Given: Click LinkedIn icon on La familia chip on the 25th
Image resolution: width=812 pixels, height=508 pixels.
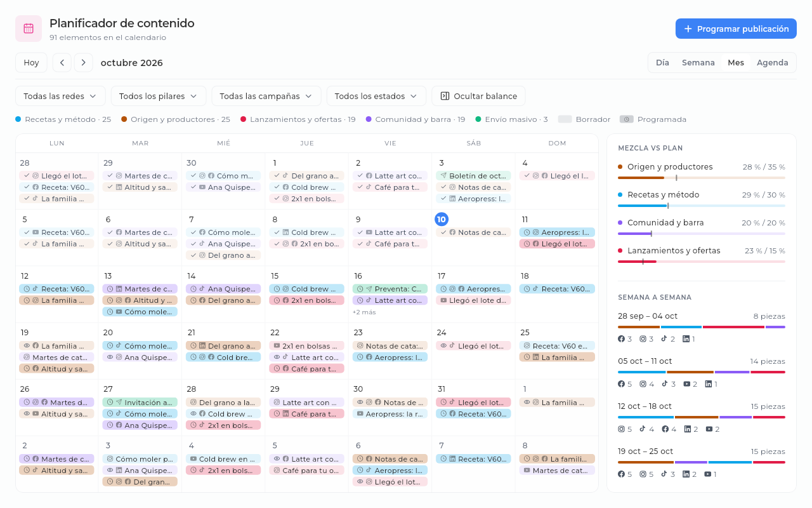Looking at the screenshot, I should point(535,358).
